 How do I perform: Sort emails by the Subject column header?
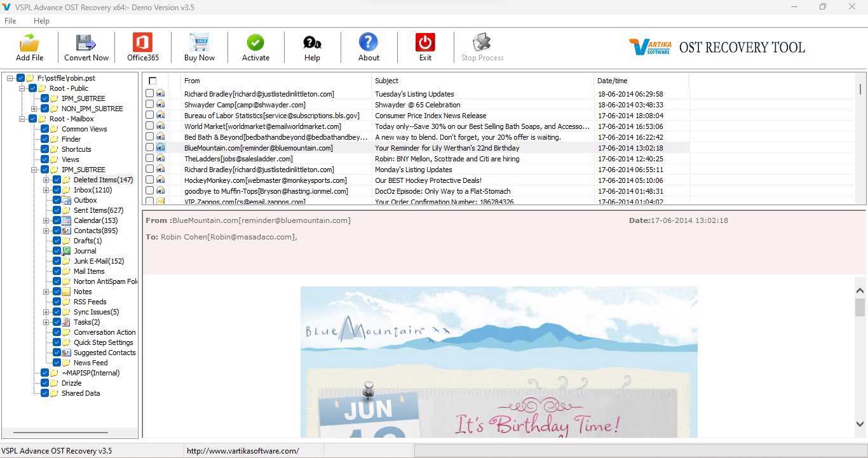(x=482, y=81)
